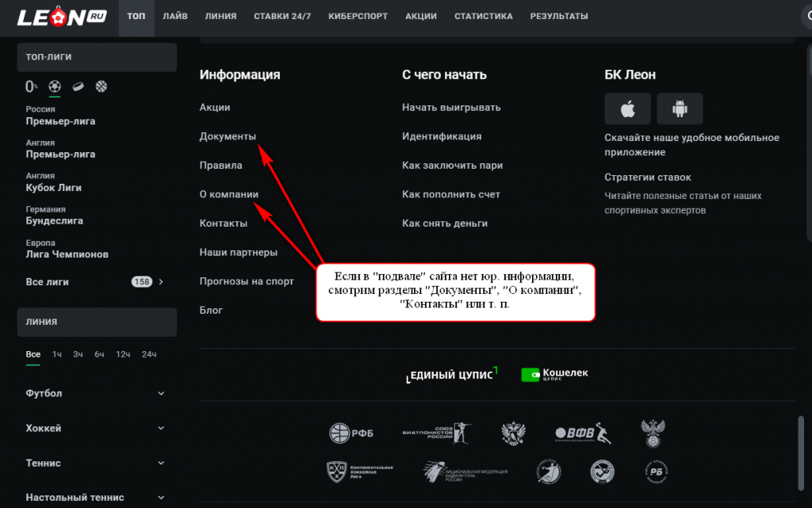Download the iOS Apple app
This screenshot has width=812, height=508.
coord(628,109)
